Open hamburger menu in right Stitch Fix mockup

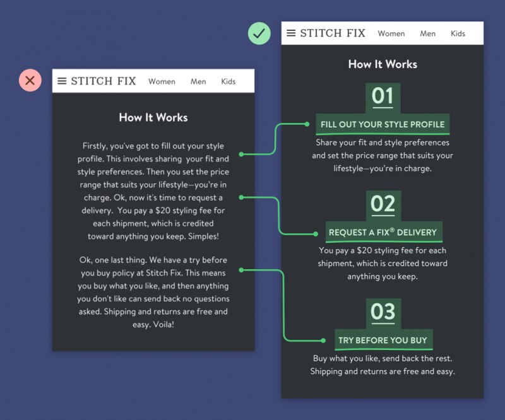pyautogui.click(x=291, y=33)
